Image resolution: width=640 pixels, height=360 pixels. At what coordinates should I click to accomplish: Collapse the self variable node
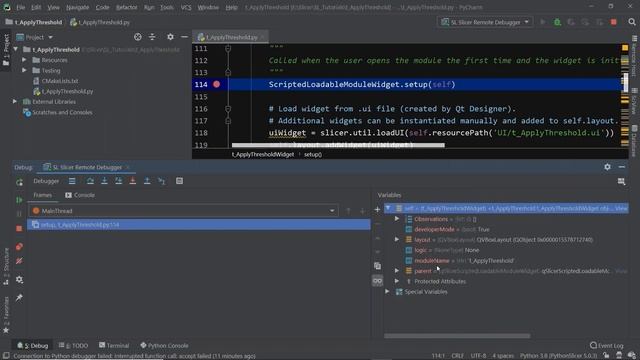click(388, 208)
